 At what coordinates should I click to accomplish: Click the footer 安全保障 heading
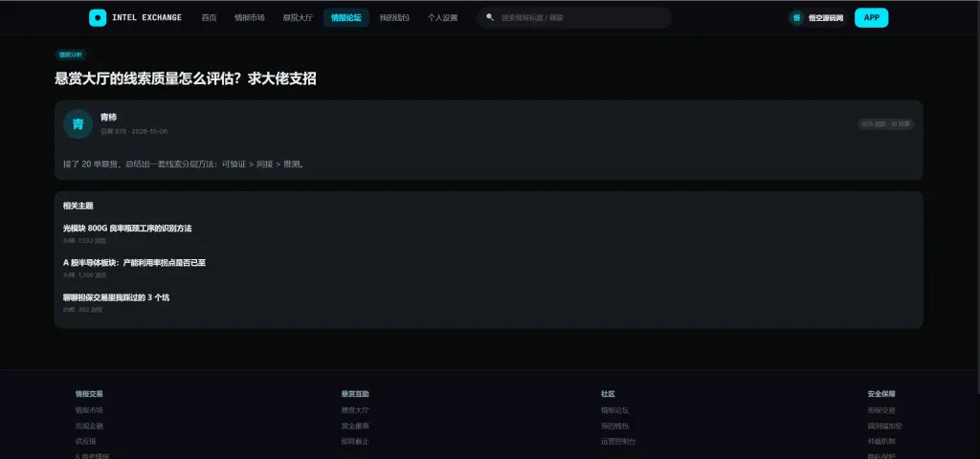coord(881,394)
